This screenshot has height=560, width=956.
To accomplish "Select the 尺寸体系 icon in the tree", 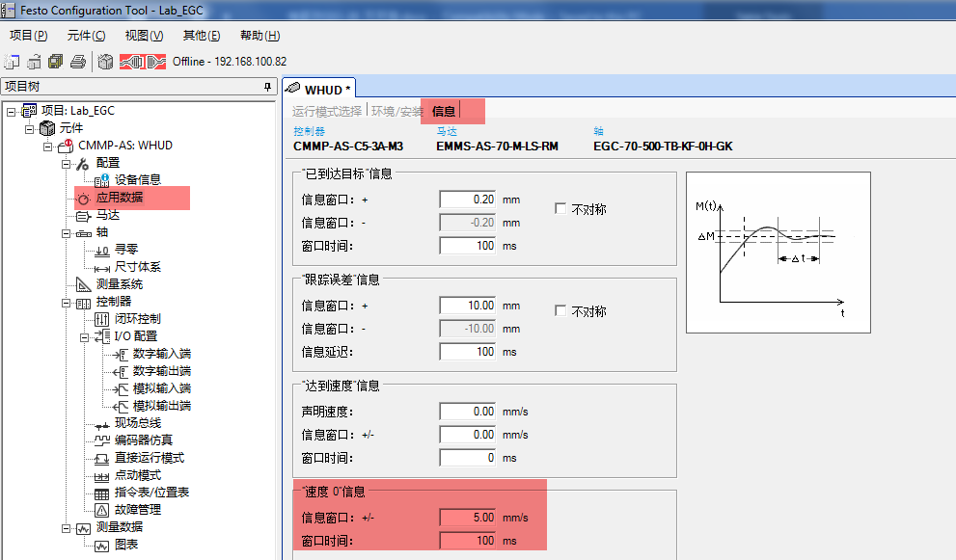I will point(102,268).
